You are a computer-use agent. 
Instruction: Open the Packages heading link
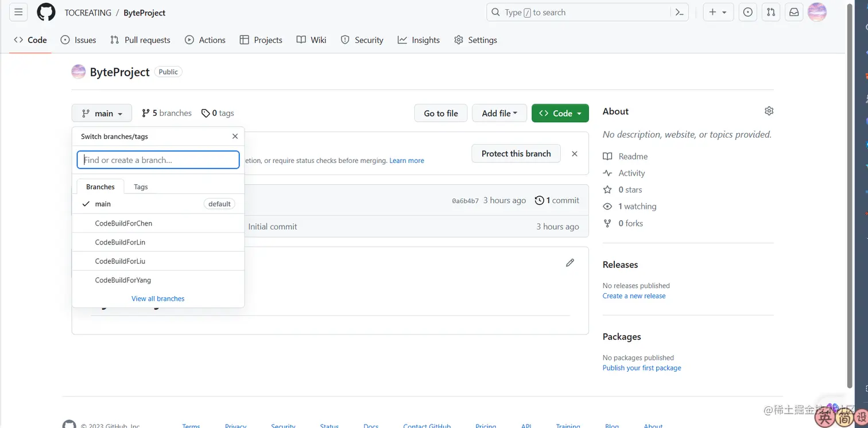(x=622, y=337)
